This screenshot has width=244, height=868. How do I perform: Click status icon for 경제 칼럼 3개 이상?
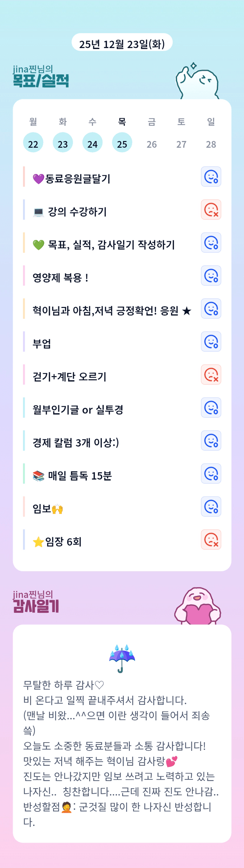pyautogui.click(x=211, y=441)
